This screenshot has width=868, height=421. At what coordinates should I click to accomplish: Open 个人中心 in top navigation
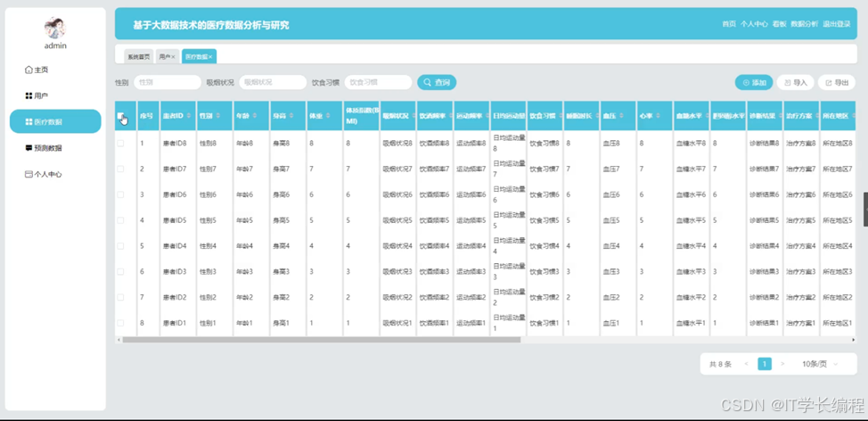tap(754, 24)
